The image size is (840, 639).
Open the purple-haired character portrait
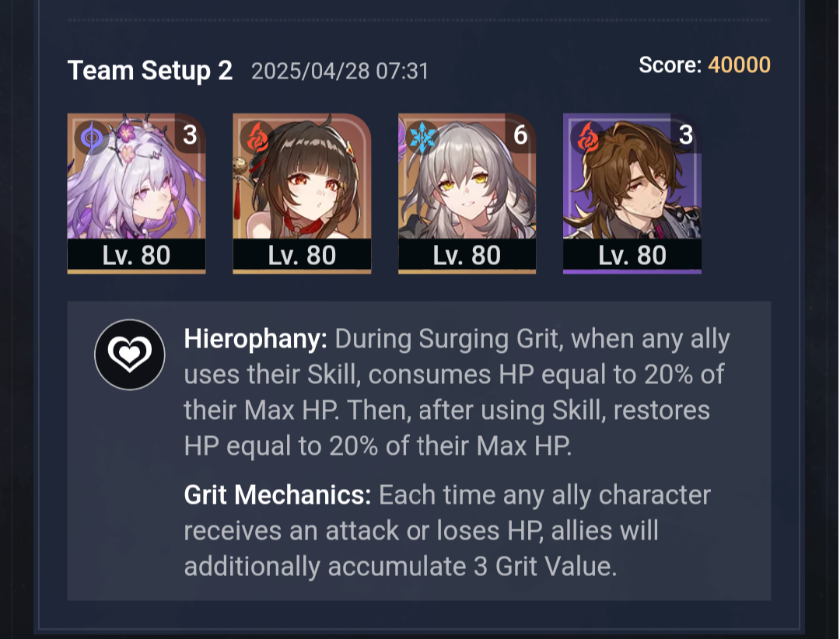pos(136,194)
